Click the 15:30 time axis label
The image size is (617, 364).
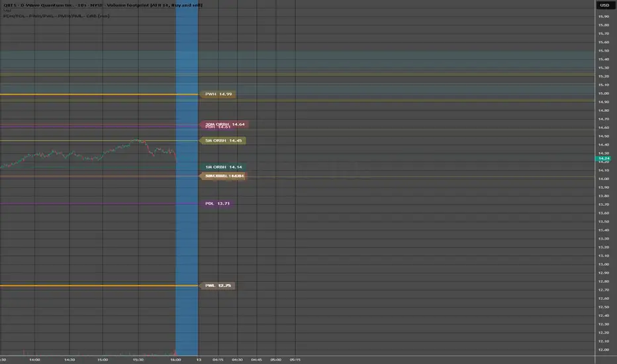[x=138, y=359]
